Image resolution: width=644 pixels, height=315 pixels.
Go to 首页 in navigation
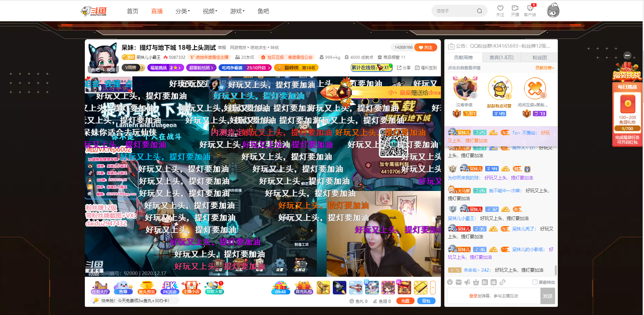[132, 11]
